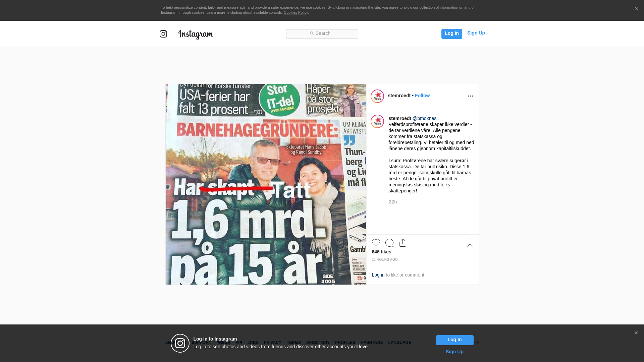Dismiss the cookie notice banner
This screenshot has height=362, width=644.
636,9
